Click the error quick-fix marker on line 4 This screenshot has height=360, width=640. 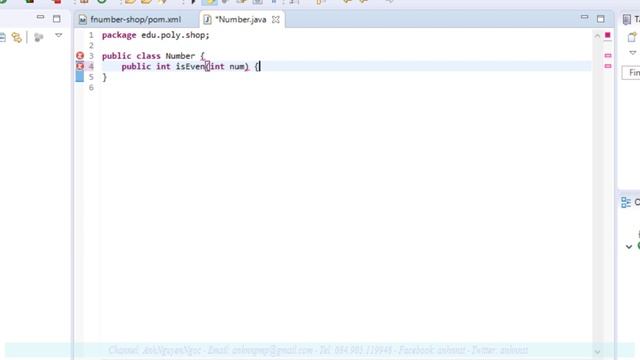[x=80, y=66]
